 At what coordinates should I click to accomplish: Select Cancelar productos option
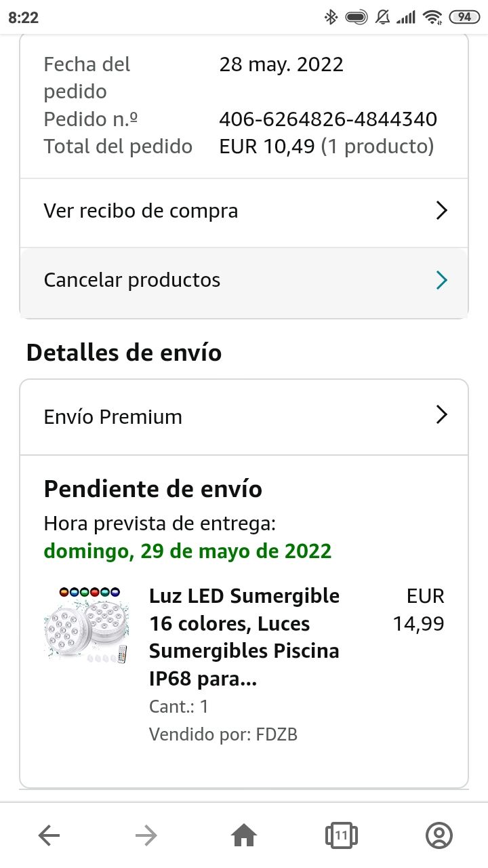[x=132, y=280]
